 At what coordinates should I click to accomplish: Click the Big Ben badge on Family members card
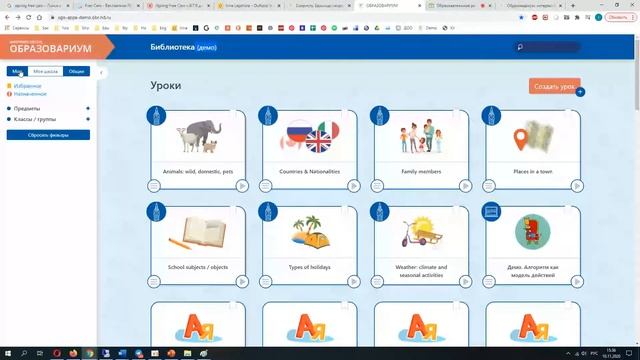pos(380,116)
